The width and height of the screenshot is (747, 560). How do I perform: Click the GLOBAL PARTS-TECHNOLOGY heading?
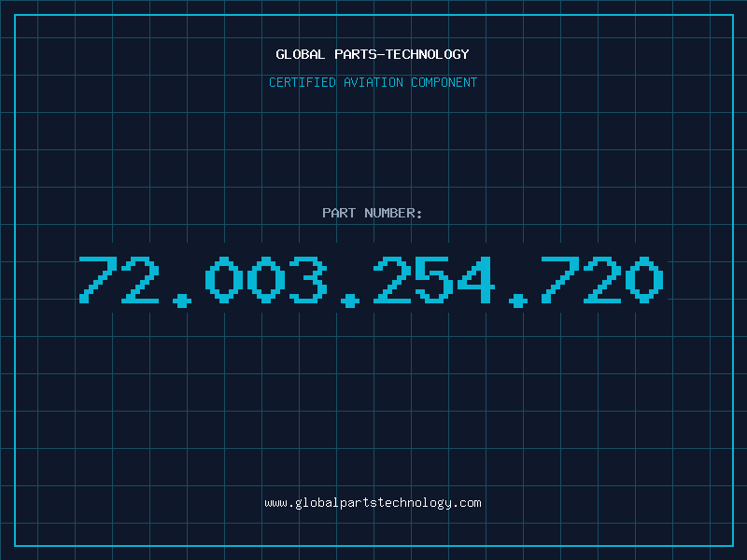click(373, 54)
